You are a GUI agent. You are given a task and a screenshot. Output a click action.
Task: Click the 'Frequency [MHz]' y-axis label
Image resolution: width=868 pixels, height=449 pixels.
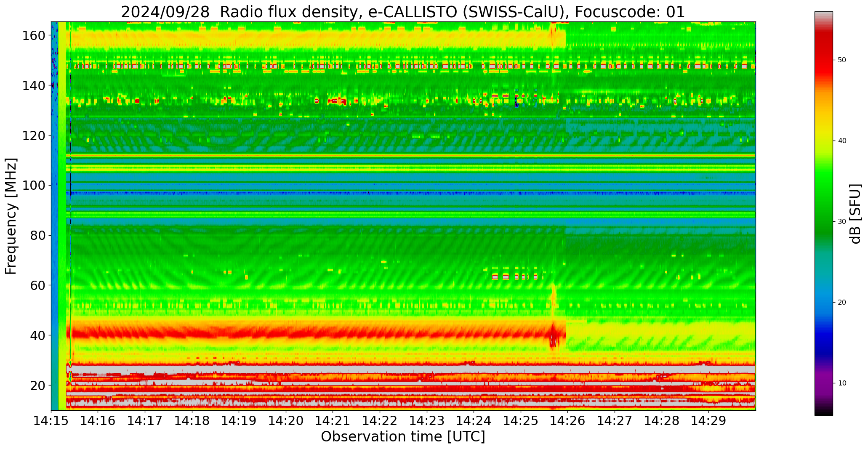[11, 216]
